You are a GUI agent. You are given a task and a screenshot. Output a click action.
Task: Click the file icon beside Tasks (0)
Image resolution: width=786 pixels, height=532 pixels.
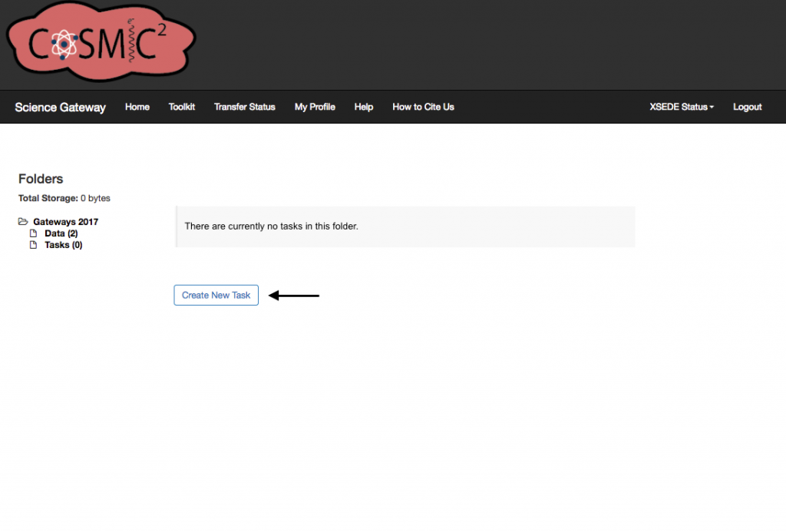[33, 245]
